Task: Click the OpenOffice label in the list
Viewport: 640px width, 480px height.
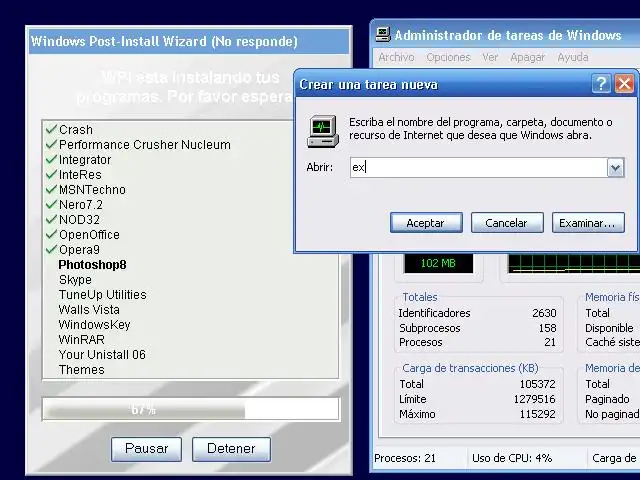Action: click(89, 235)
